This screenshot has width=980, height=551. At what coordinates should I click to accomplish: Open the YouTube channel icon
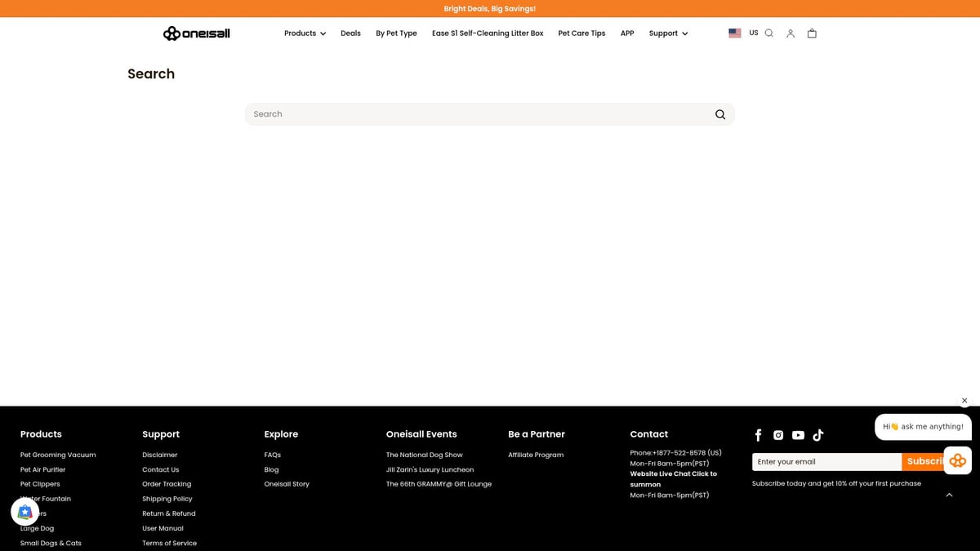coord(798,435)
